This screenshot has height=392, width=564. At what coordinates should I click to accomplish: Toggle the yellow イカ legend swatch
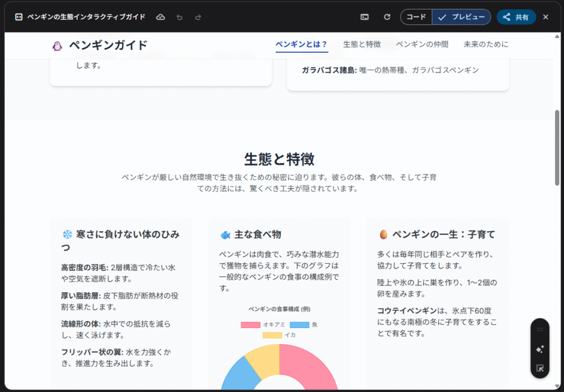click(x=272, y=335)
